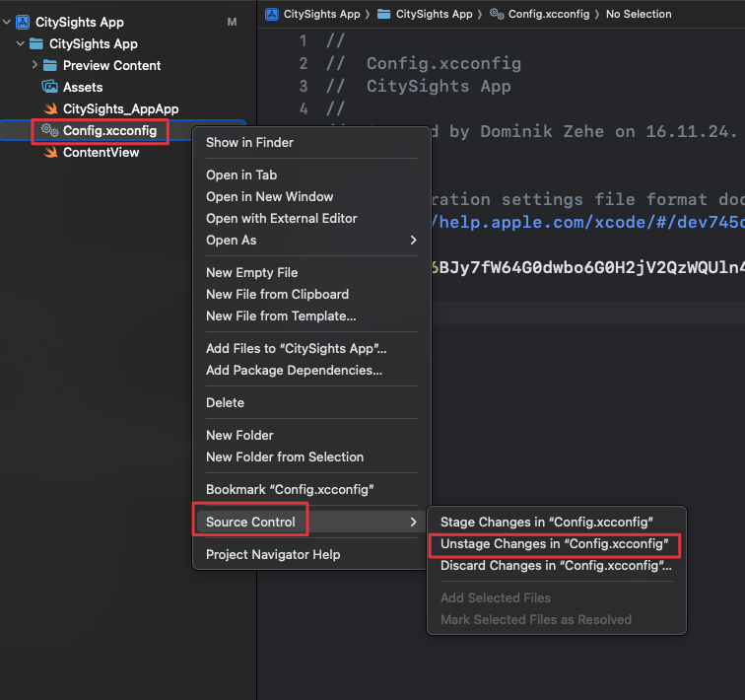Click the Swift icon next to CitySights_AppApp
745x700 pixels.
pos(50,108)
